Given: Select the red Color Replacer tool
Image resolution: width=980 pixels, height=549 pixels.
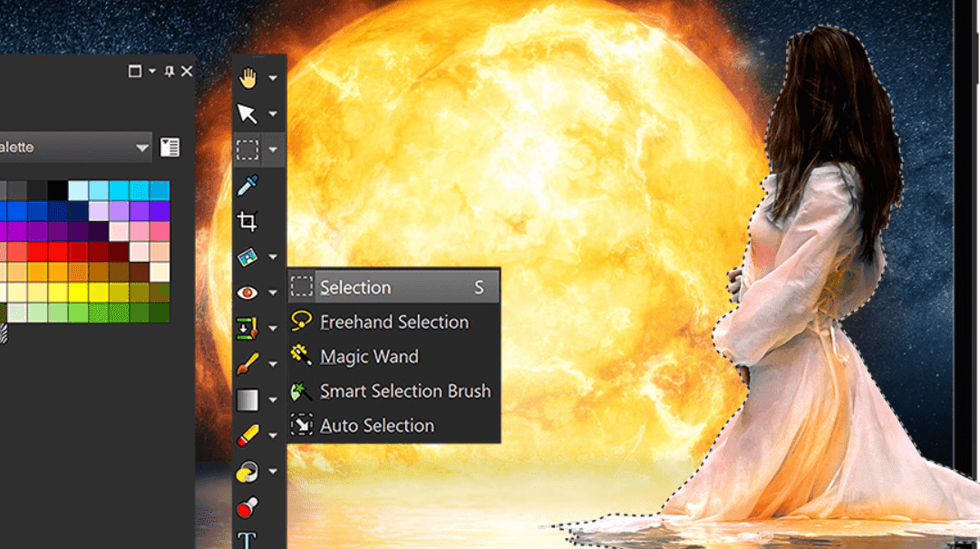Looking at the screenshot, I should 247,507.
